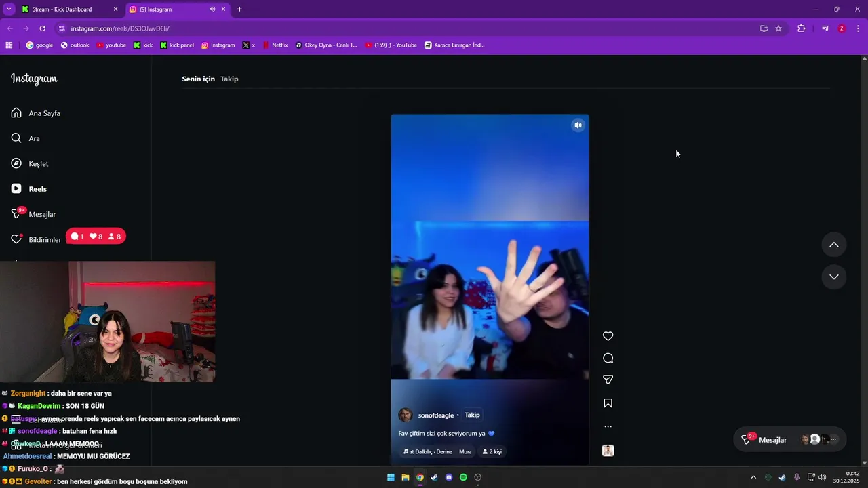This screenshot has width=868, height=488.
Task: Open media controls in the Chrome toolbar
Action: coord(825,28)
